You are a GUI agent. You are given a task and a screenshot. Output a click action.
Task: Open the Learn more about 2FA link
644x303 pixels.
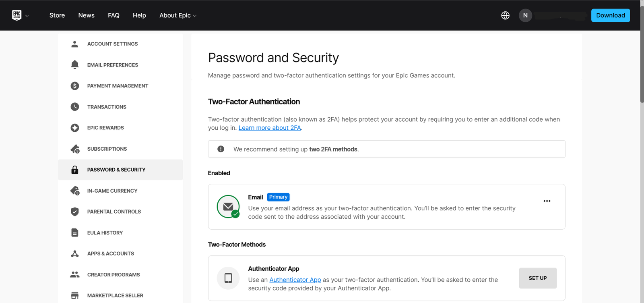pyautogui.click(x=270, y=128)
